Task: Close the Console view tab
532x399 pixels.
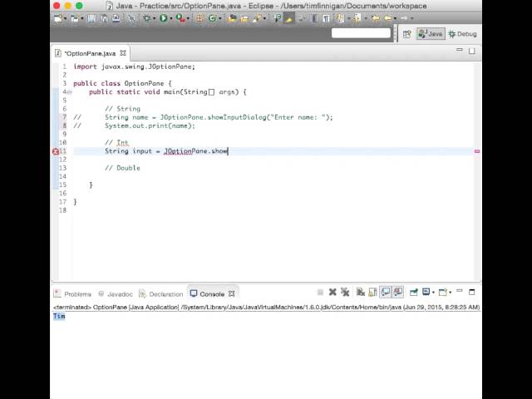Action: pyautogui.click(x=231, y=293)
